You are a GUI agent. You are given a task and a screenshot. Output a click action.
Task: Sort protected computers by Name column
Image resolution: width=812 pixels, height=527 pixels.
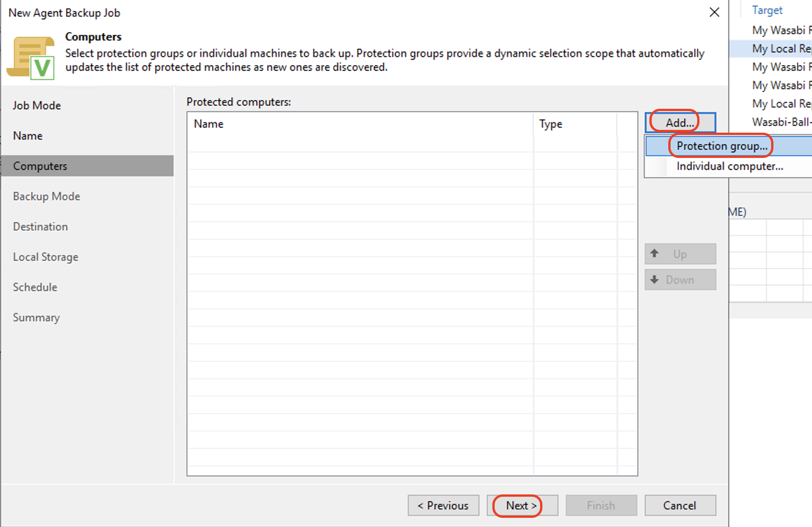(x=361, y=124)
